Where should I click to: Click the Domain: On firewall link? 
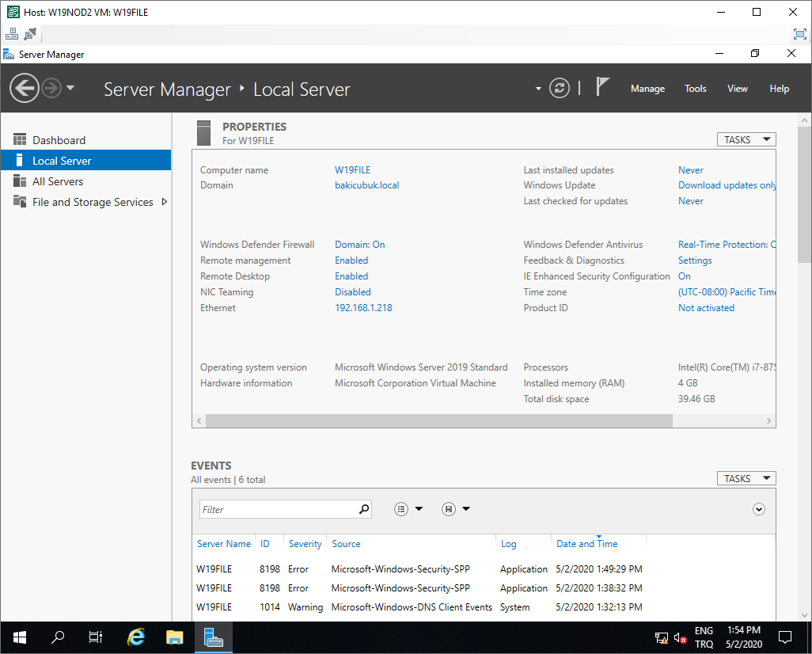[359, 245]
